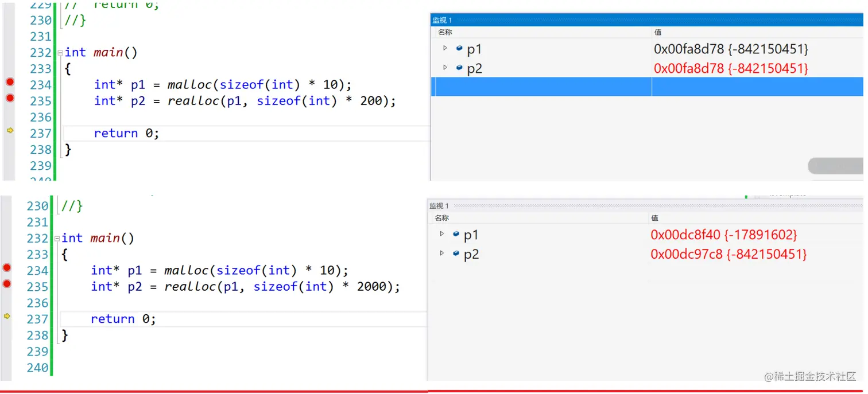Select 监视 1 title of upper watch window
Screen dimensions: 868x394
[442, 20]
